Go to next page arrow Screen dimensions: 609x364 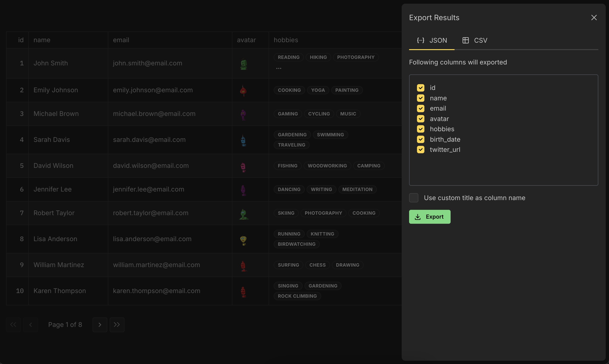coord(100,325)
